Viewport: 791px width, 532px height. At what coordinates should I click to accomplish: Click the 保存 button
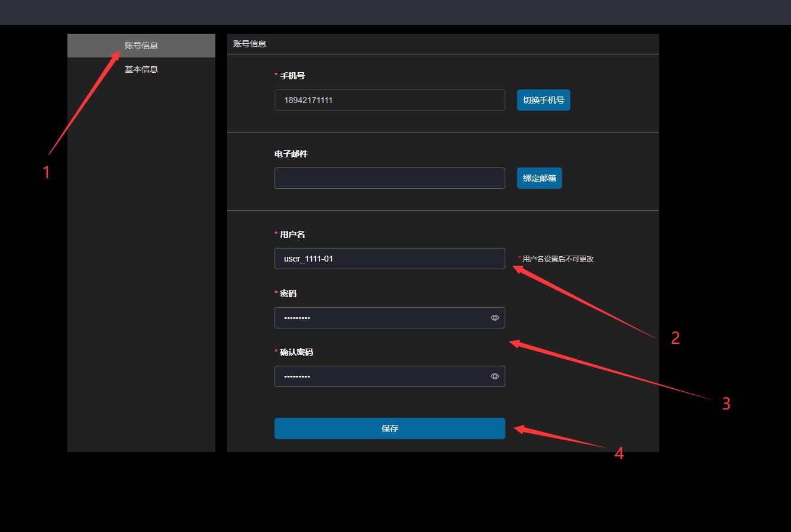pyautogui.click(x=390, y=428)
